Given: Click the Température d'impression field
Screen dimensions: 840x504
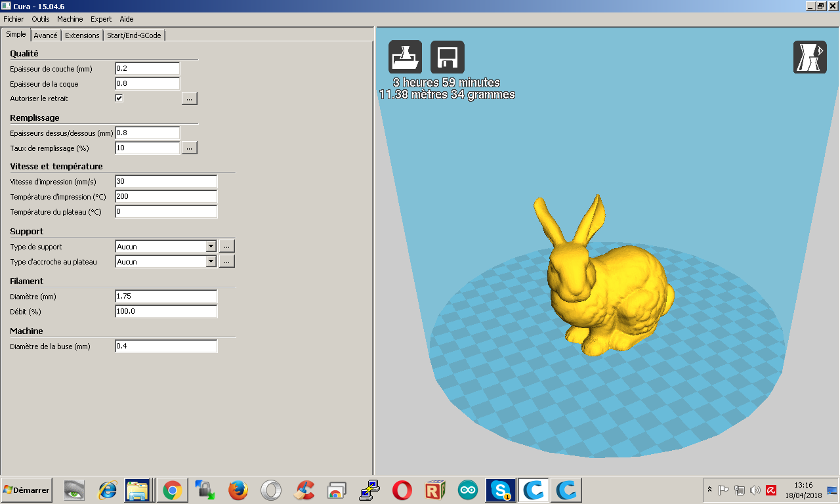Looking at the screenshot, I should [166, 196].
